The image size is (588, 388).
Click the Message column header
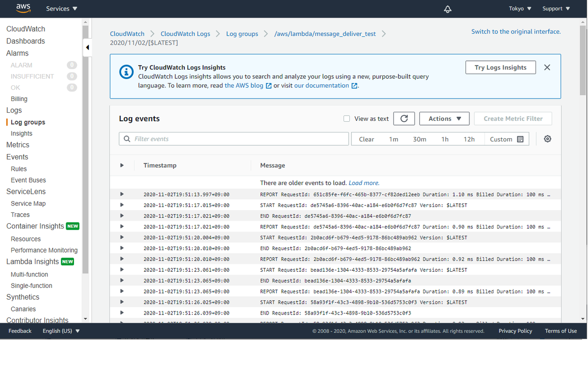click(x=272, y=165)
